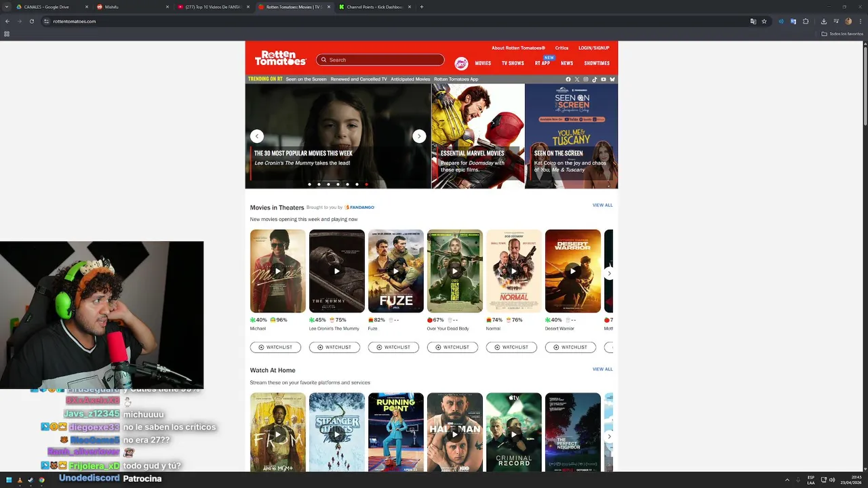The image size is (868, 488).
Task: Add Over Your Dead Body to watchlist
Action: (452, 347)
